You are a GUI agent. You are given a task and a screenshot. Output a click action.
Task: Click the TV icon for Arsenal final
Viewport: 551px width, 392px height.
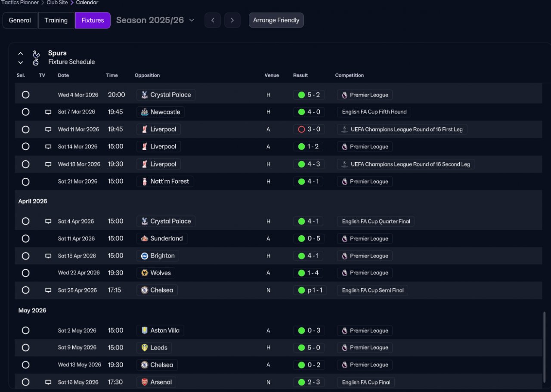tap(48, 383)
